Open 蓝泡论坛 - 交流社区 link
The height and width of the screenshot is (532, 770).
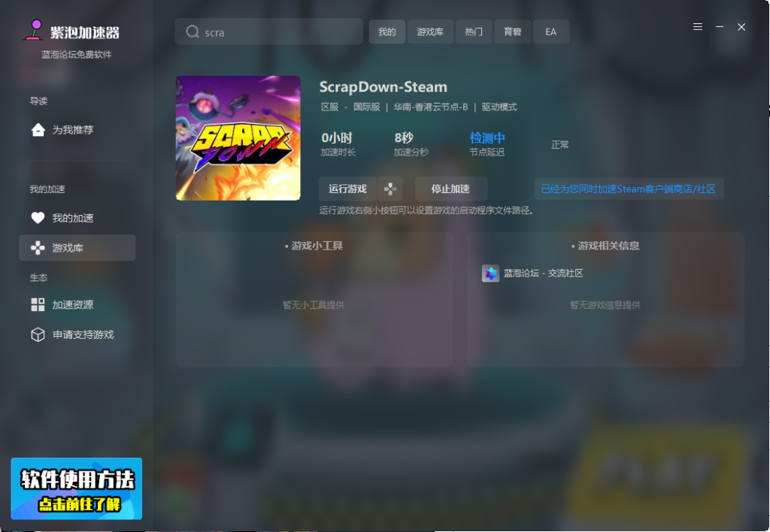click(543, 274)
